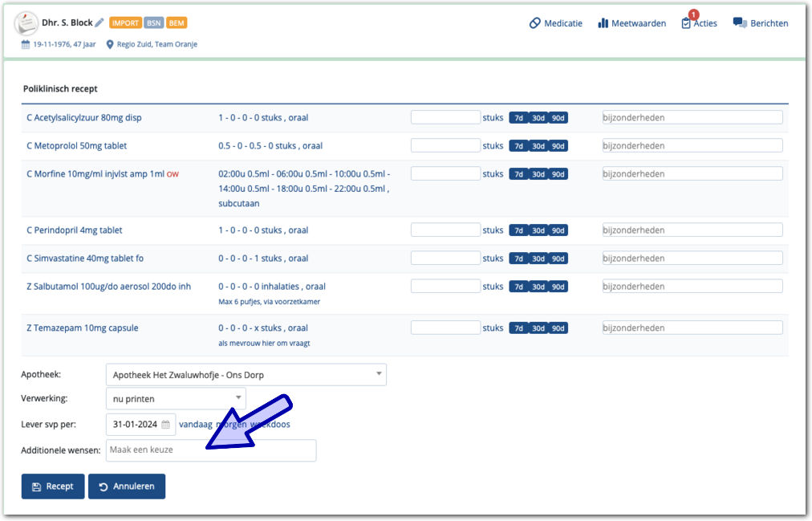Click the stuks quantity field for Morfine

(445, 174)
